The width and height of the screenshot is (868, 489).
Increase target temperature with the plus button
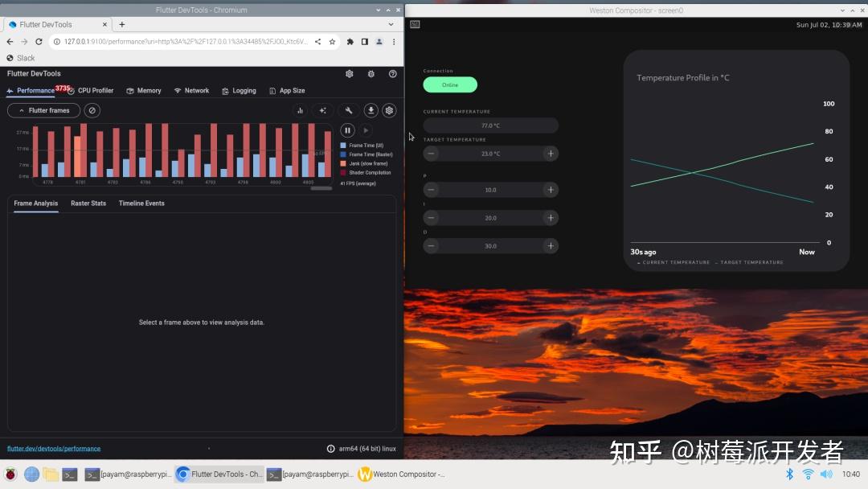tap(550, 153)
